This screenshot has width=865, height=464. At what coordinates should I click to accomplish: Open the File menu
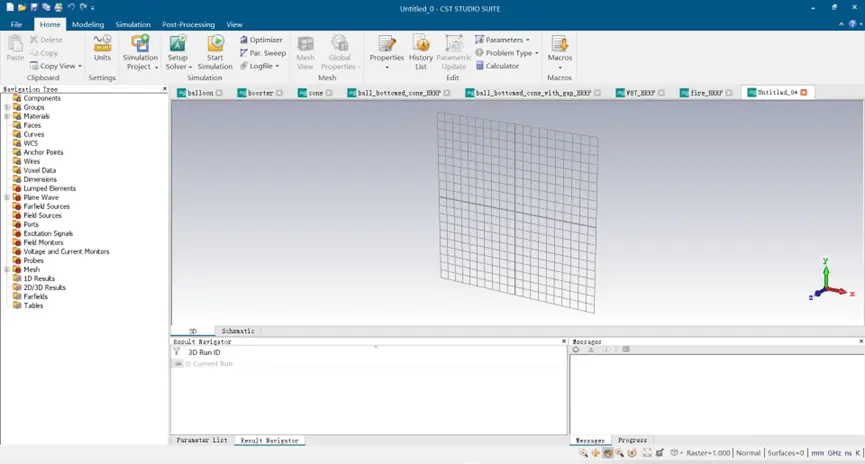(x=17, y=24)
